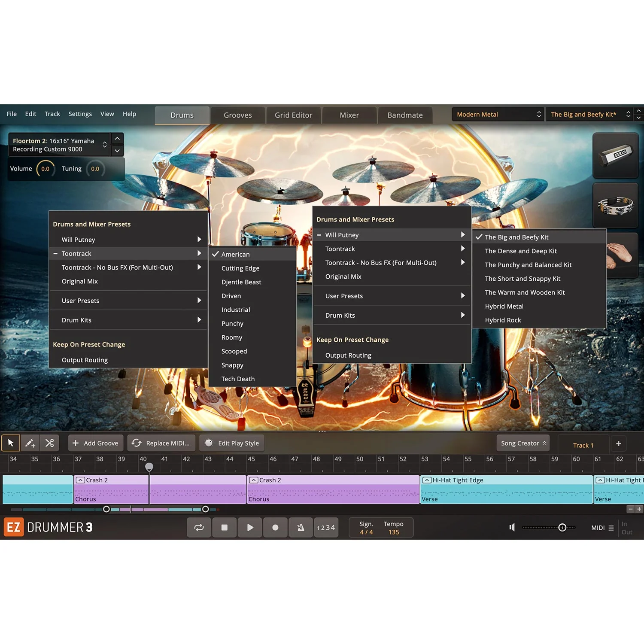The image size is (644, 644).
Task: Click the Tuning knob
Action: [95, 169]
